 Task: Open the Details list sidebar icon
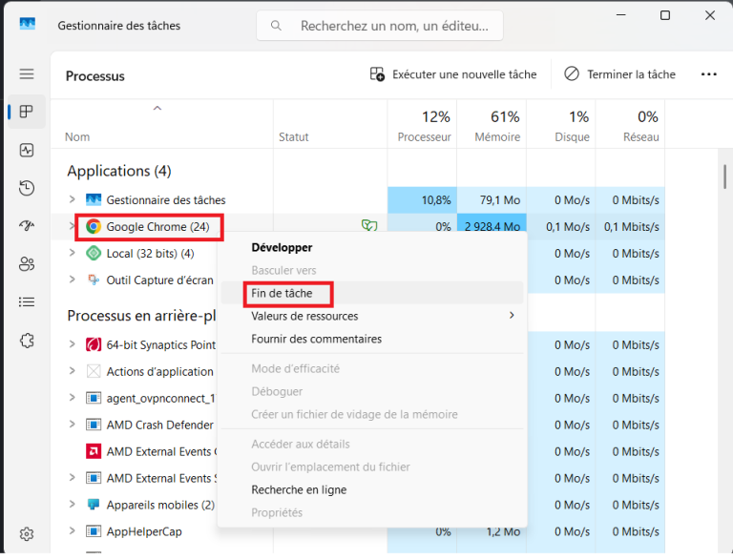27,302
